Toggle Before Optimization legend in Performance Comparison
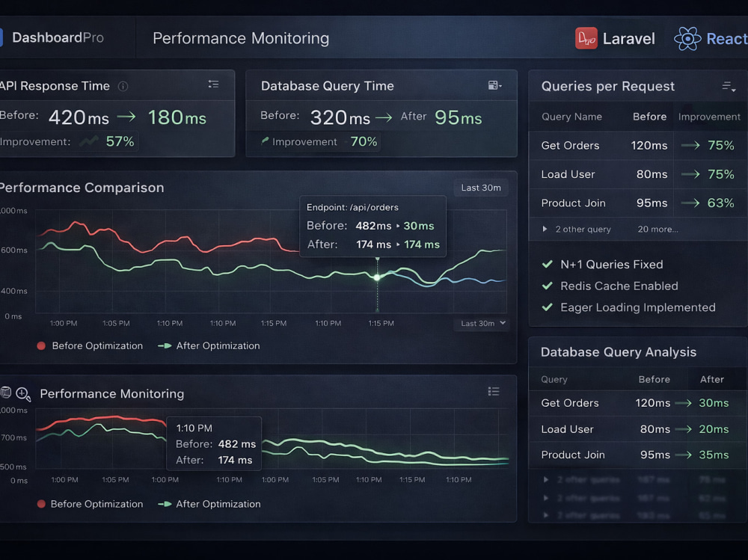The height and width of the screenshot is (560, 748). tap(90, 346)
